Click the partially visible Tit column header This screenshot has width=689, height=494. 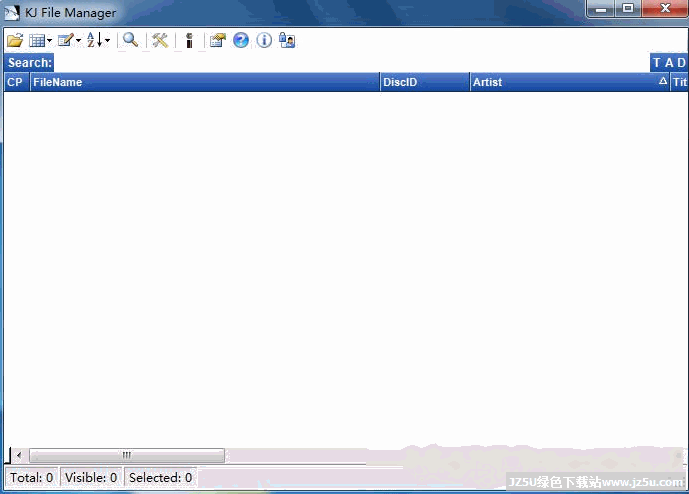(x=679, y=82)
